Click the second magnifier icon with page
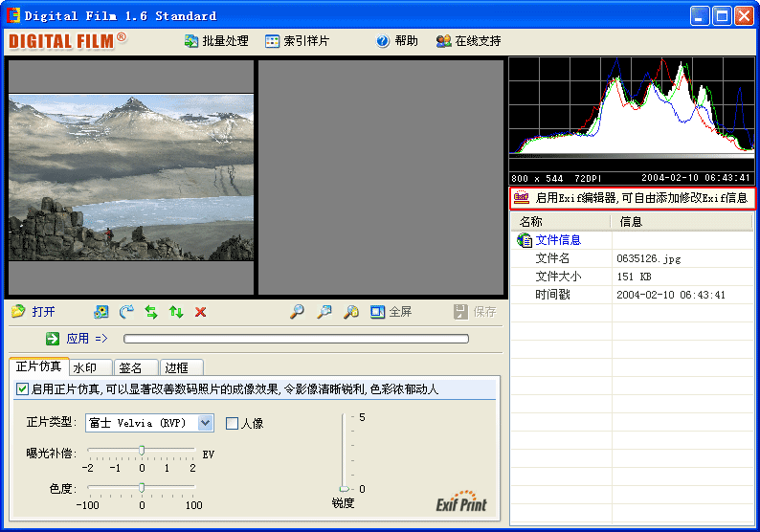 (x=324, y=312)
